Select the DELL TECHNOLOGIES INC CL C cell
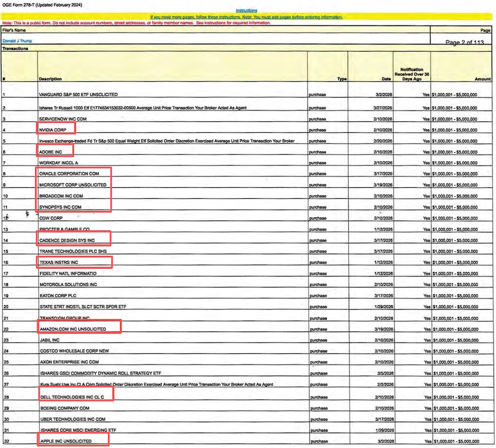 [72, 397]
